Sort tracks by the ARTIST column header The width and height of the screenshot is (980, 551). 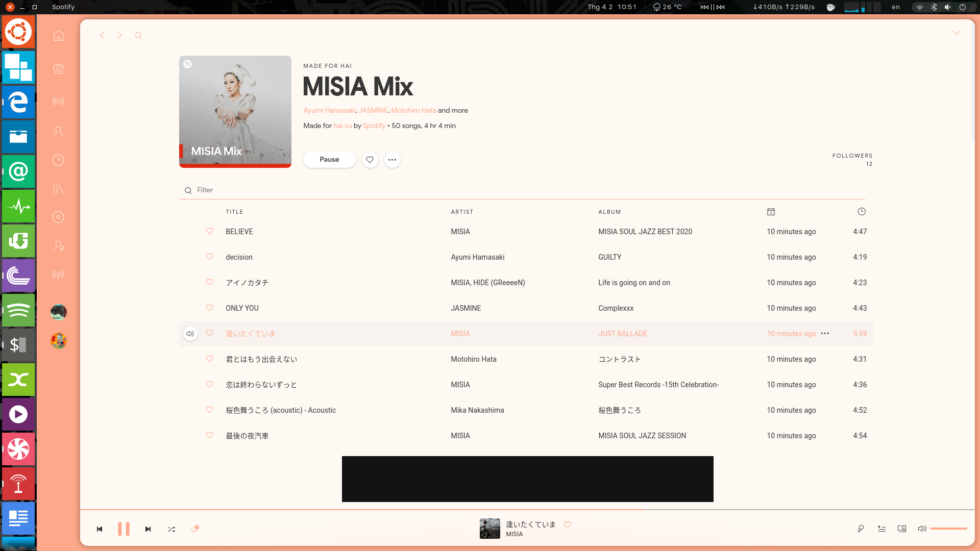point(462,212)
